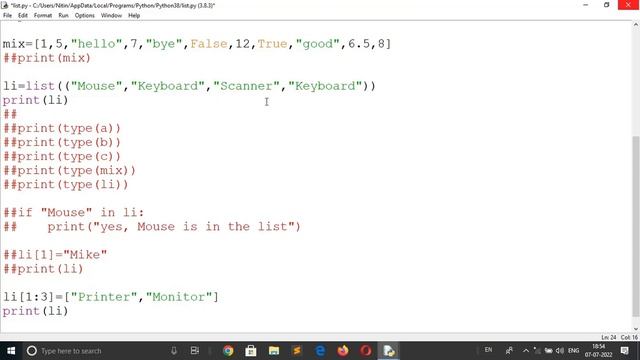This screenshot has height=360, width=640.
Task: Click the IDLE icon in title bar
Action: click(4, 5)
